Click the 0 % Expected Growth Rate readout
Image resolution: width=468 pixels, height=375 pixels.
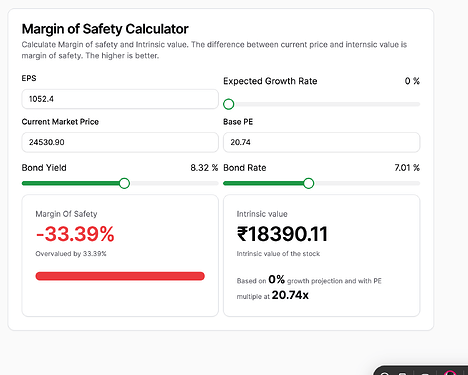pos(412,81)
